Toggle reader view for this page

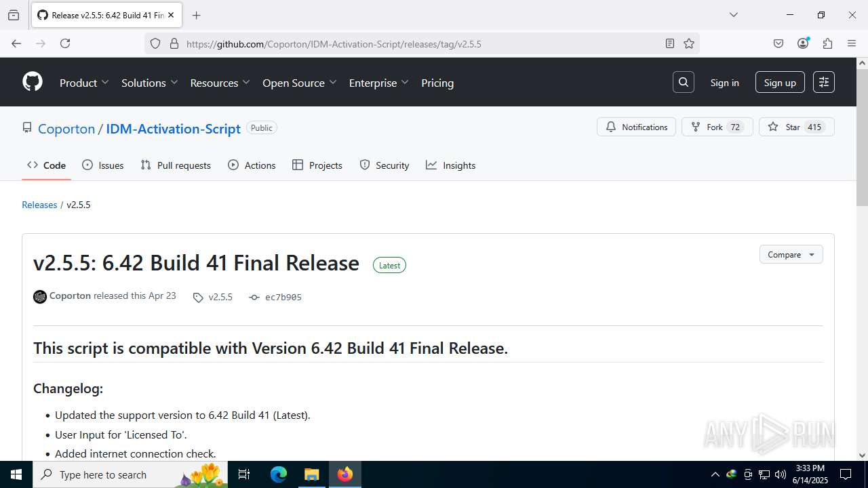[670, 43]
